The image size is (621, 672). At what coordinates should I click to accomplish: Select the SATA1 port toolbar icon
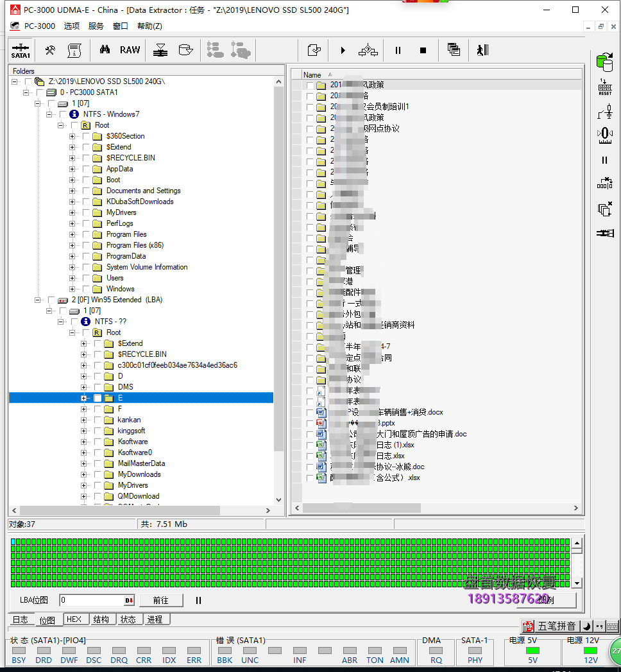tap(19, 50)
